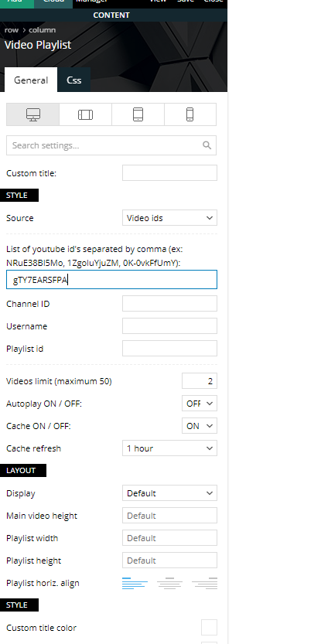This screenshot has width=321, height=644.
Task: Click the search magnifier icon
Action: click(207, 145)
